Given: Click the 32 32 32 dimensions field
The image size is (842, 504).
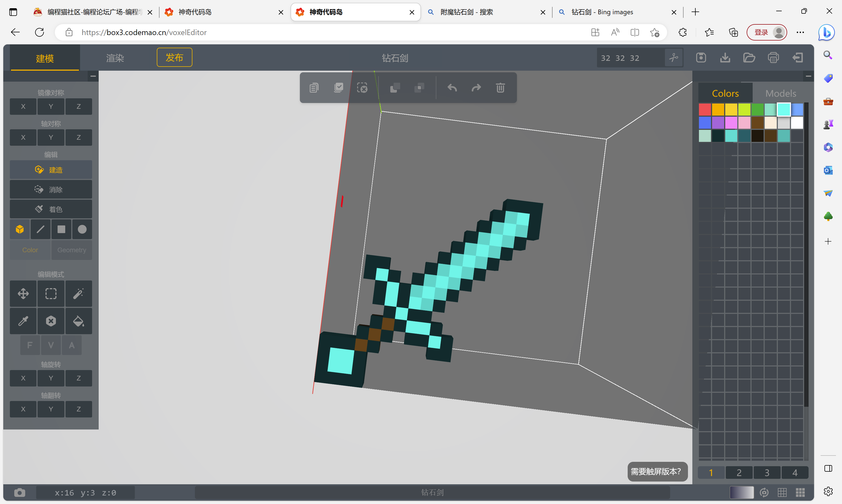Looking at the screenshot, I should coord(630,58).
